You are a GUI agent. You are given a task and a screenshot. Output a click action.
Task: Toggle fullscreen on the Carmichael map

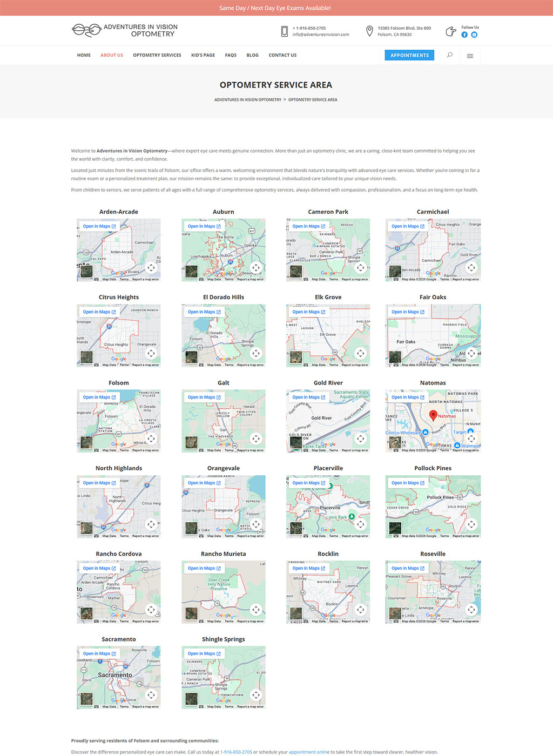click(471, 267)
